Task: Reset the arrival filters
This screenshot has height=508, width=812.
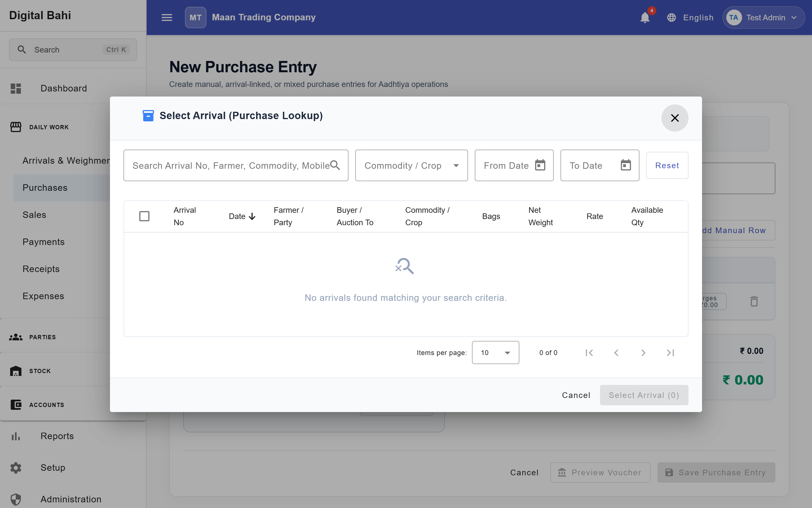Action: [x=667, y=165]
